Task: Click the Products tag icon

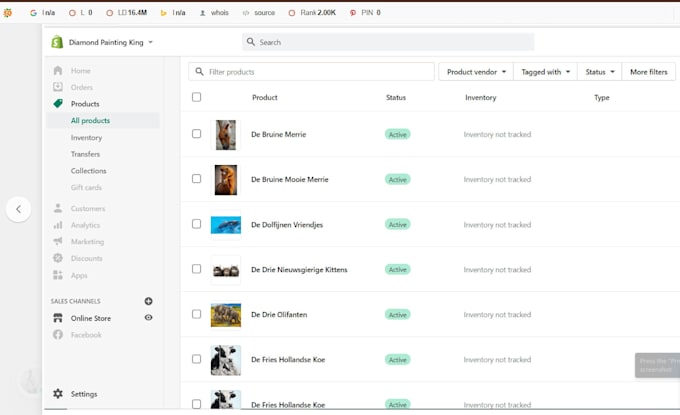Action: [x=58, y=103]
